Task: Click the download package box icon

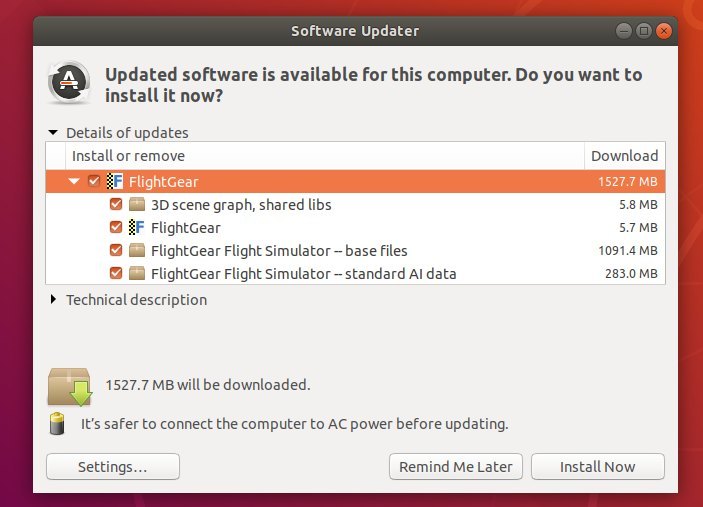Action: click(x=70, y=386)
